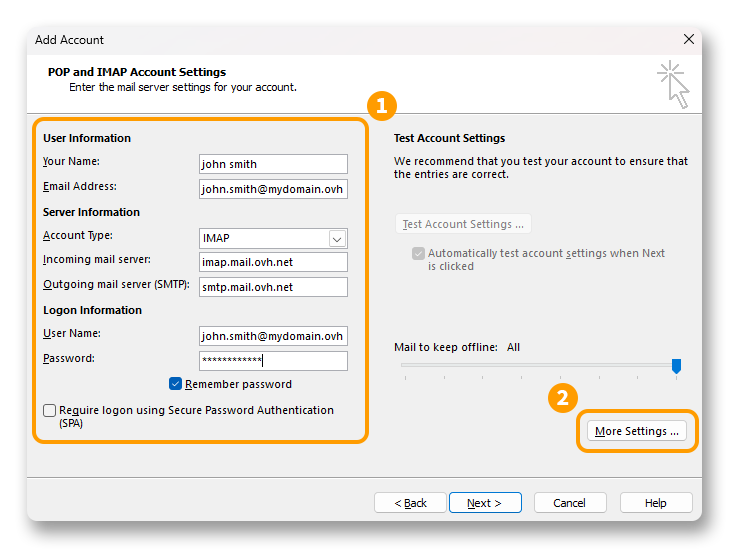This screenshot has width=730, height=550.
Task: Select the Outgoing mail server SMTP field
Action: click(273, 287)
